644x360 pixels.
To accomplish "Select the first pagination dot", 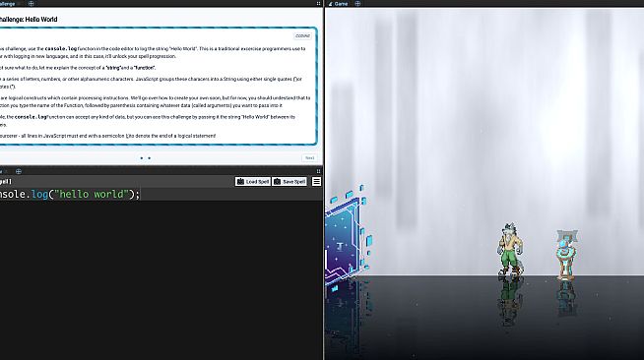I will 142,157.
